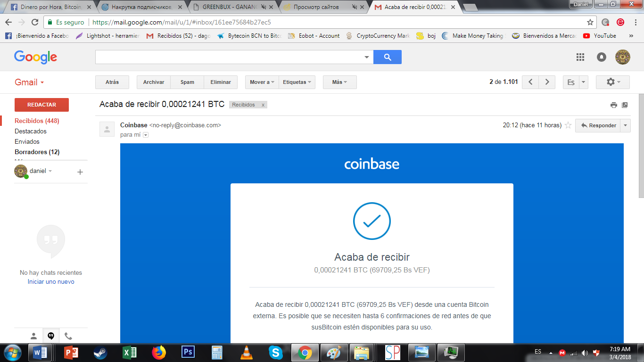Open the Etiquetas dropdown
Screen dimensions: 644x362
click(297, 82)
